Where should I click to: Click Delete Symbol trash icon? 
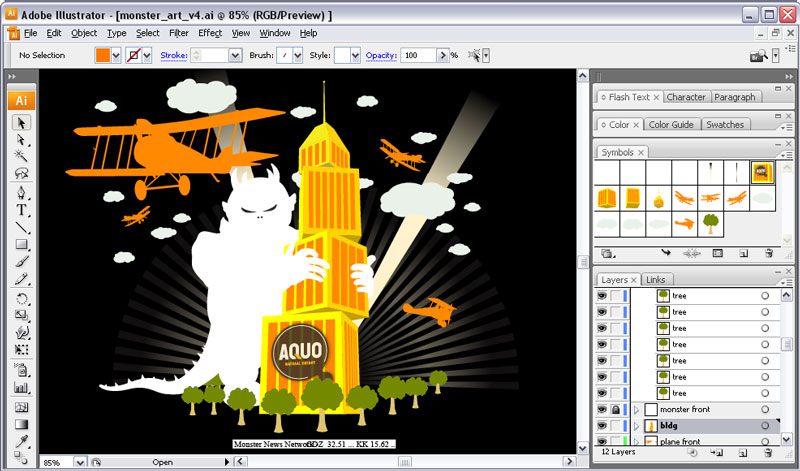point(769,253)
